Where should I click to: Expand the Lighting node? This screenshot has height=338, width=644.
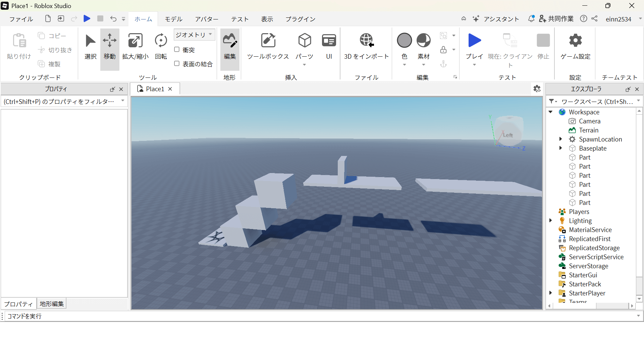click(551, 220)
